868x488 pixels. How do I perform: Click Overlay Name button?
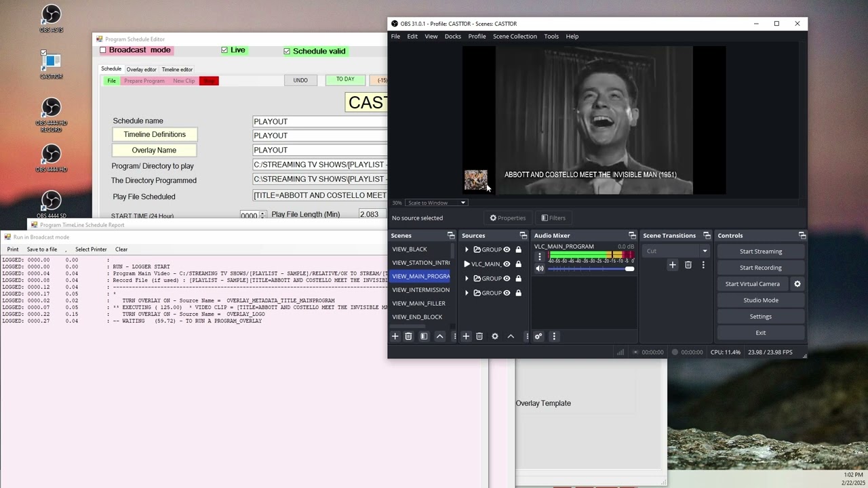tap(155, 150)
